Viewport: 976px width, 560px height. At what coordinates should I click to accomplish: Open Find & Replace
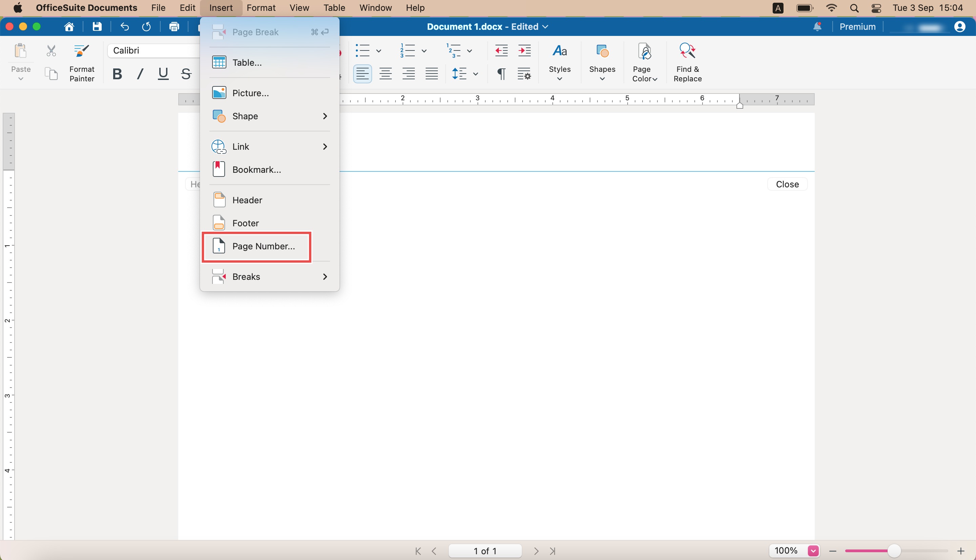[x=688, y=63]
